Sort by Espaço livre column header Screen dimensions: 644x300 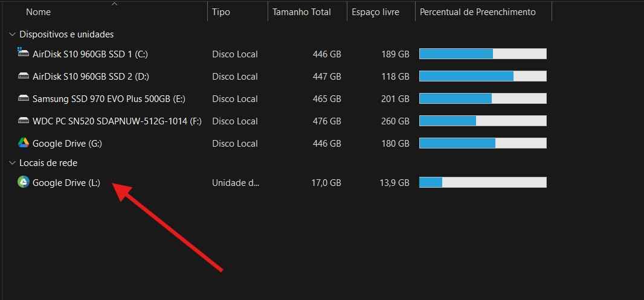tap(375, 12)
